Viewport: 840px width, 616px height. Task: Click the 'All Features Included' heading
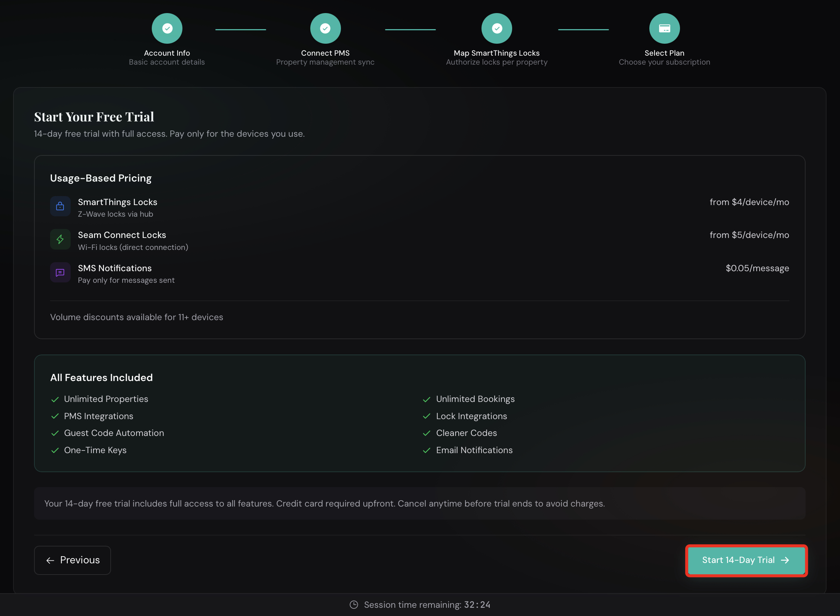click(101, 378)
